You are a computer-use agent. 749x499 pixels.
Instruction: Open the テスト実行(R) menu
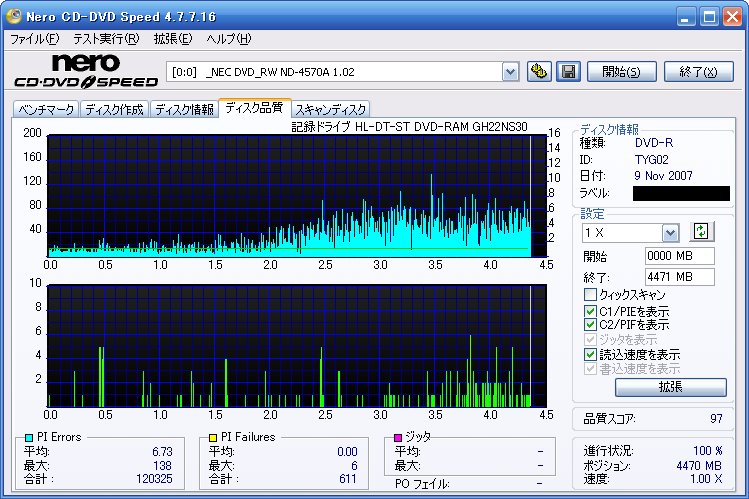click(106, 39)
